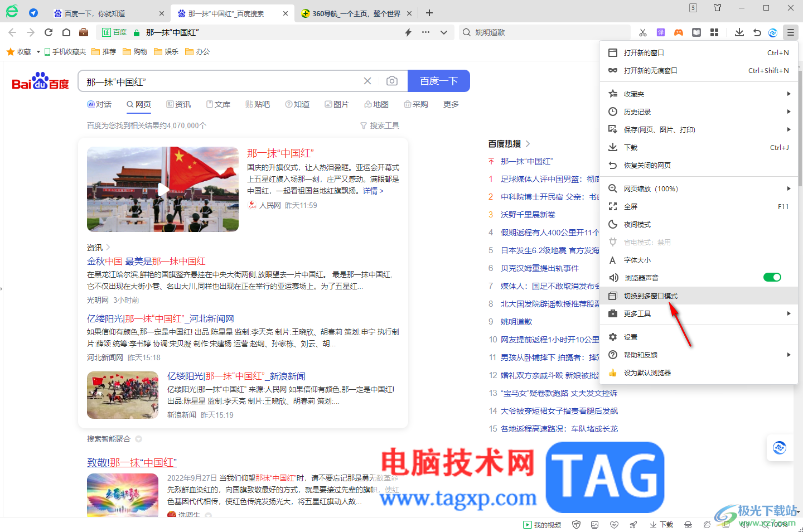Viewport: 803px width, 532px height.
Task: Open 我的视频 in the status bar
Action: click(x=542, y=525)
